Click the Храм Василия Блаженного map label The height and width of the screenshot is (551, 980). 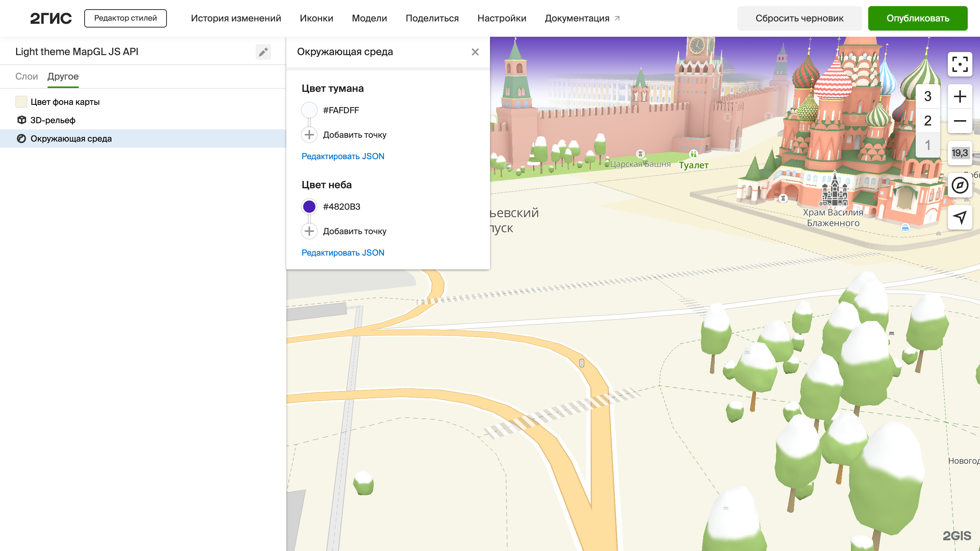pos(833,217)
